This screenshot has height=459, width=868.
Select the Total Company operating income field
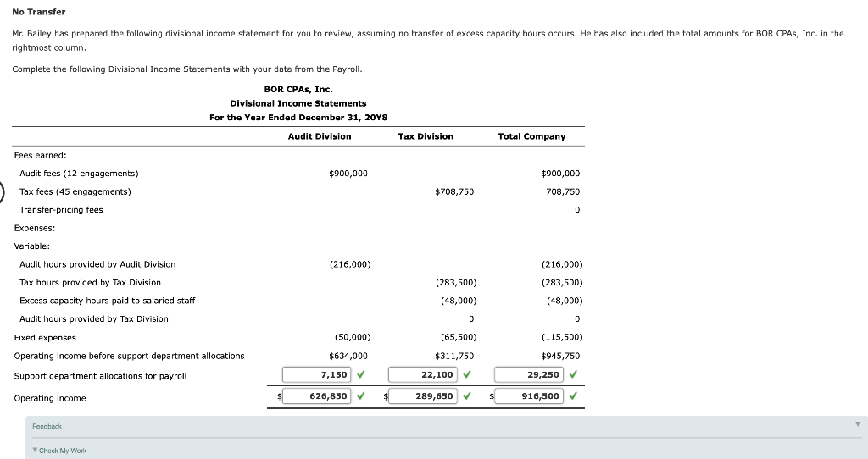point(529,396)
